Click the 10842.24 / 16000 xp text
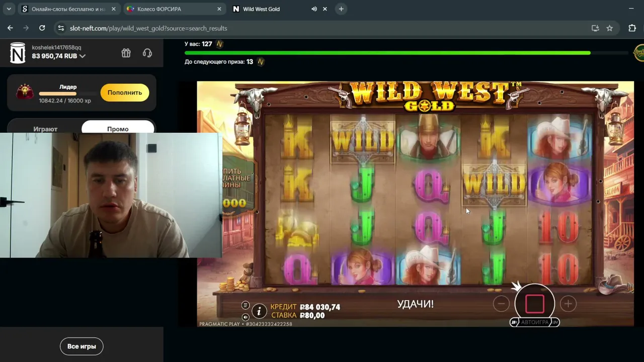The width and height of the screenshot is (644, 362). (65, 101)
